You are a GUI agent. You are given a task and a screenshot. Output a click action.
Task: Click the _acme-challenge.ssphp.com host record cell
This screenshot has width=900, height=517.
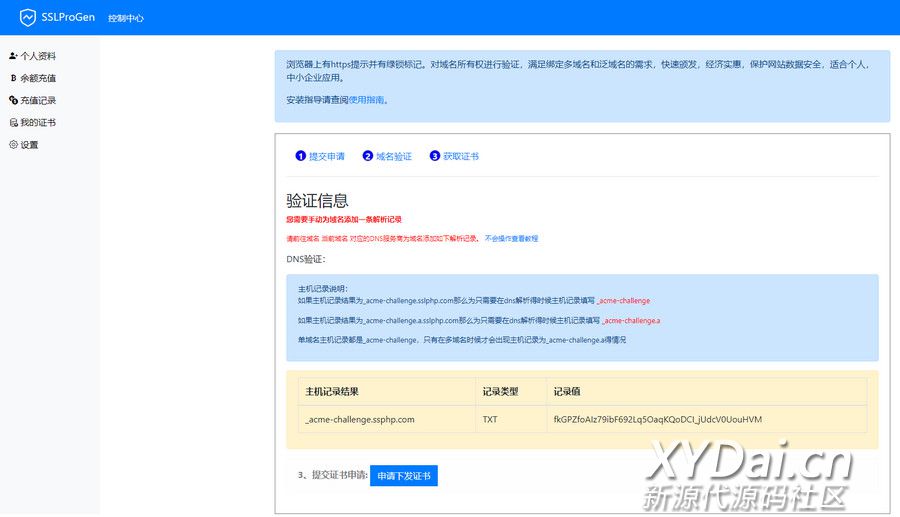click(x=360, y=419)
